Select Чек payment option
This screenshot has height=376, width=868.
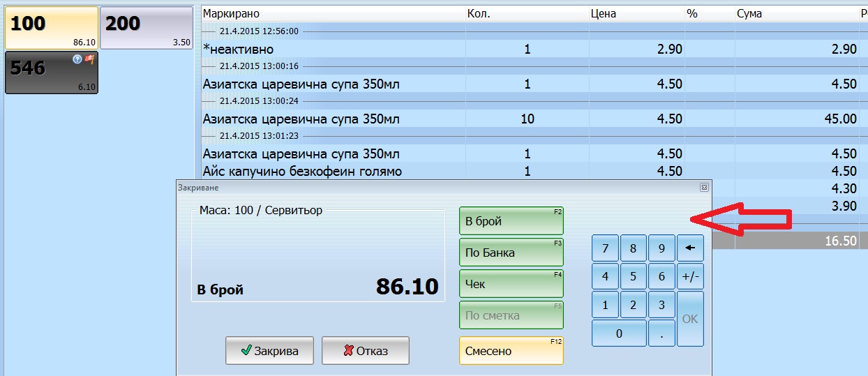click(511, 284)
